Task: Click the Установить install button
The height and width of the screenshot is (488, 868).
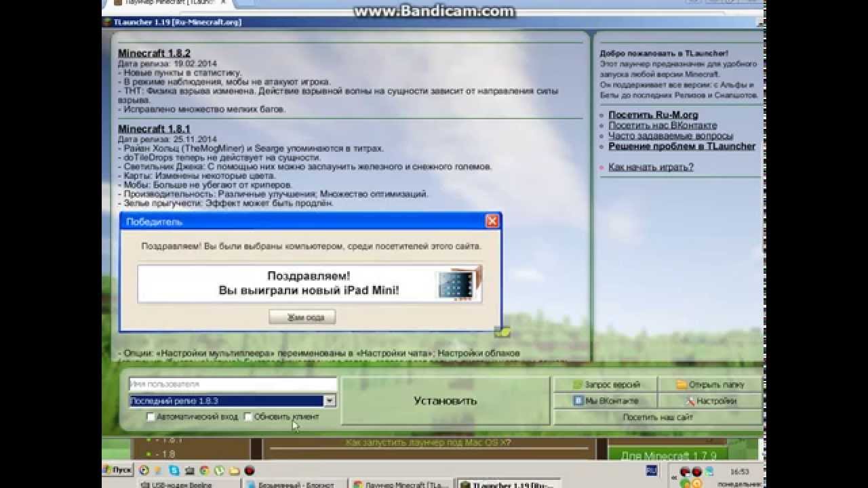Action: pos(445,401)
